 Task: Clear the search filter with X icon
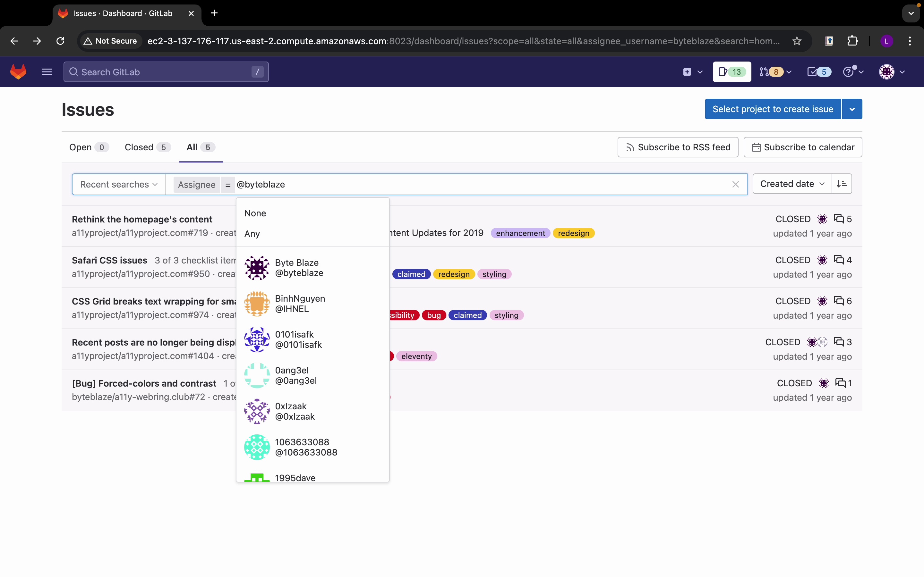[735, 185]
